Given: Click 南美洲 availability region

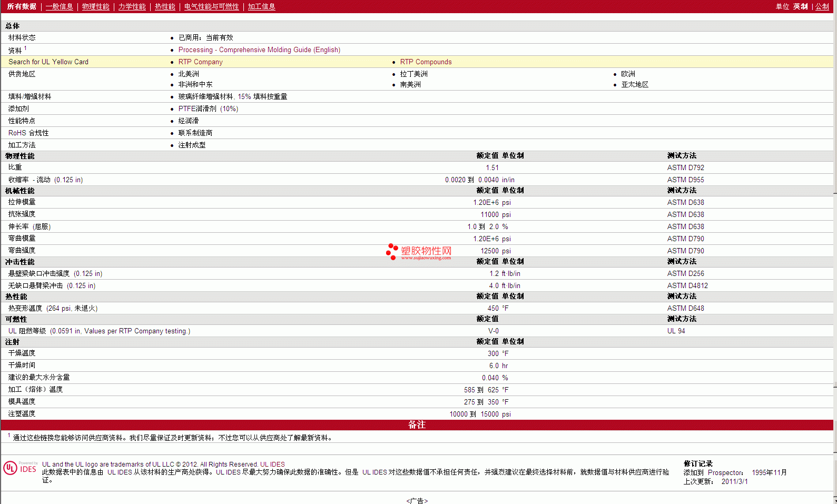Looking at the screenshot, I should point(410,84).
